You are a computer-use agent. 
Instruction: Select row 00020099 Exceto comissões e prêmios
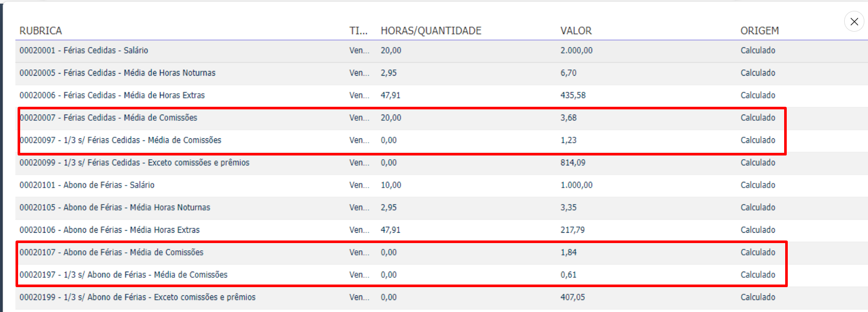[x=442, y=163]
